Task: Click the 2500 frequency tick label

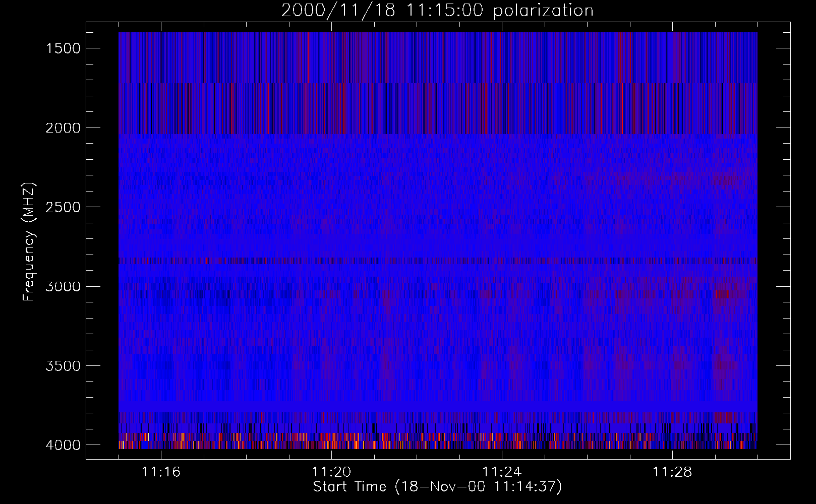Action: [x=63, y=207]
